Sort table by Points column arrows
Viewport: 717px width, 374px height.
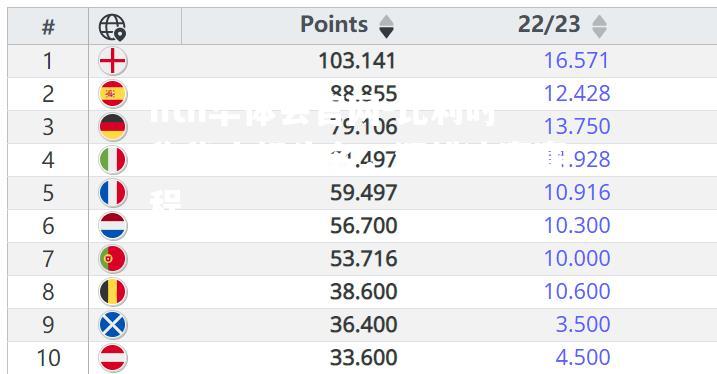click(x=386, y=26)
